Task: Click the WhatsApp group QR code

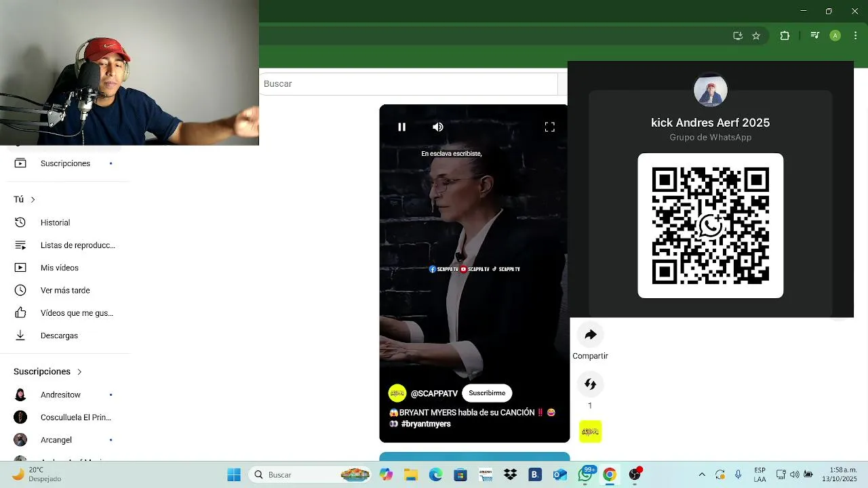Action: click(x=711, y=226)
